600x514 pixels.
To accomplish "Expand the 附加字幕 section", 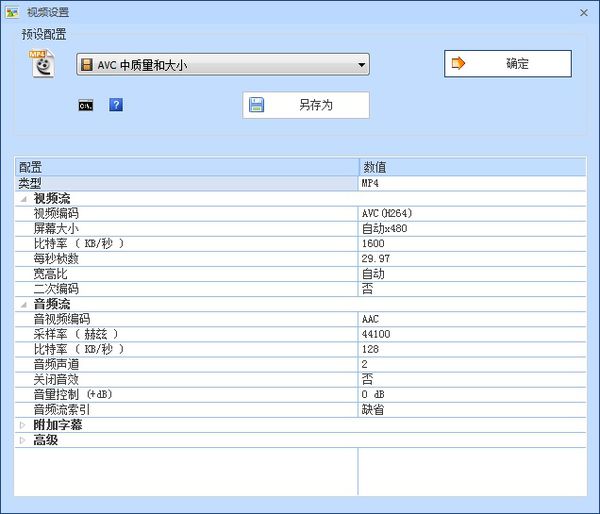I will coord(23,425).
